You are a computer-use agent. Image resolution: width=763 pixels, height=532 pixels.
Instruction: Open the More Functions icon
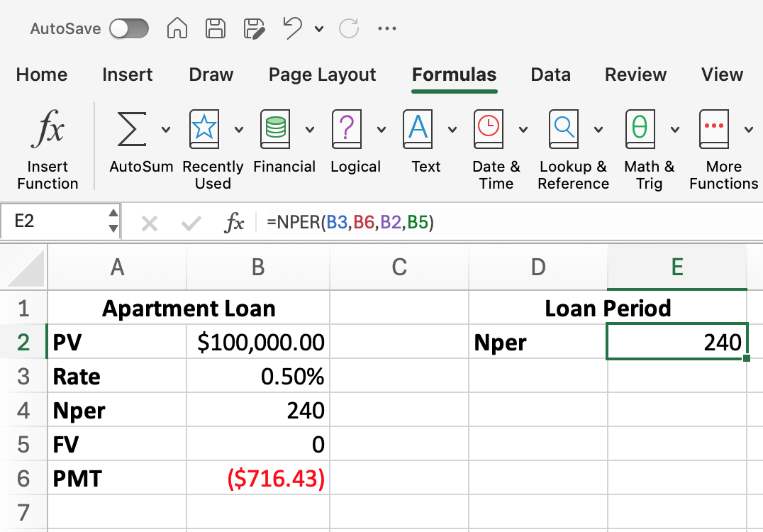(x=714, y=129)
